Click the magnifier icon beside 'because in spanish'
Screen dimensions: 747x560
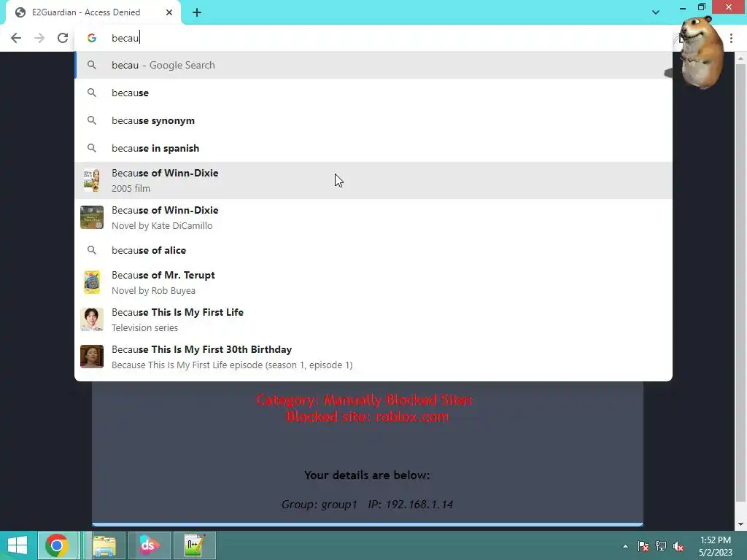92,148
